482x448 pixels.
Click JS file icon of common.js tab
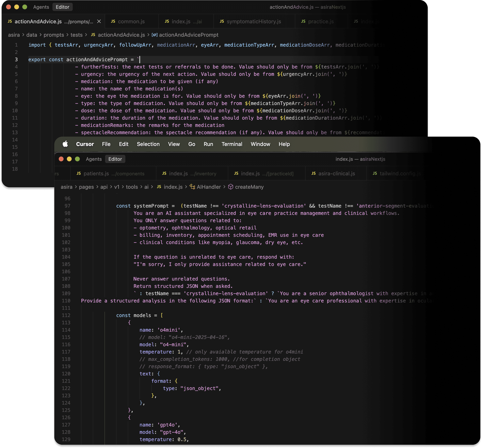coord(113,21)
